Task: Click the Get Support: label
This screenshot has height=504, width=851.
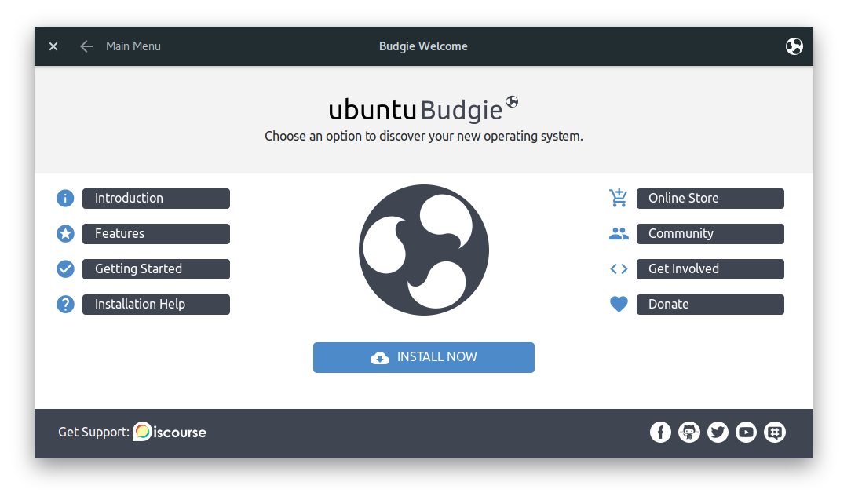Action: tap(94, 433)
